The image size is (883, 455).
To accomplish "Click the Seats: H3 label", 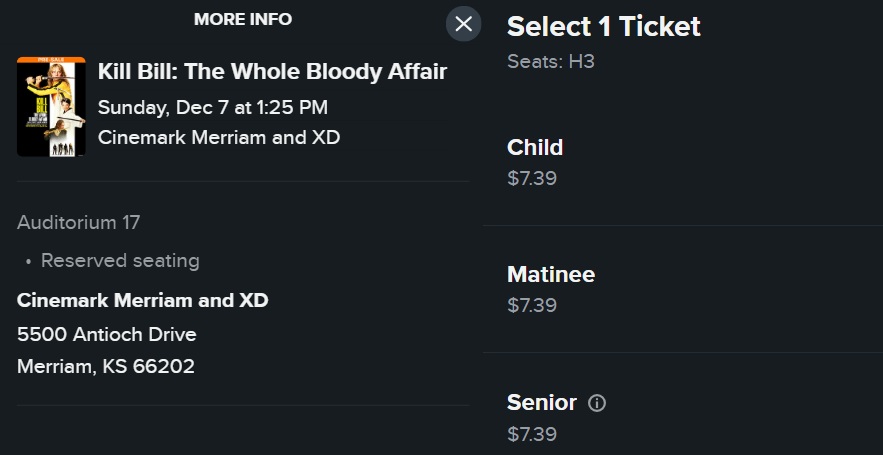I will click(x=552, y=62).
